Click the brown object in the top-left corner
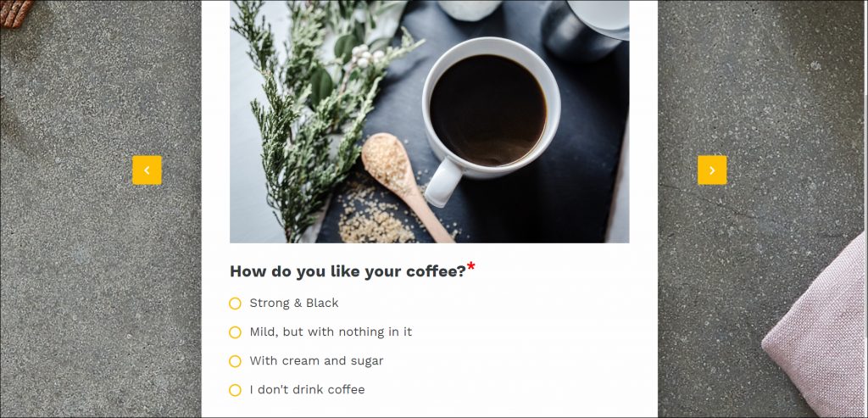Viewport: 868px width, 418px height. click(15, 12)
